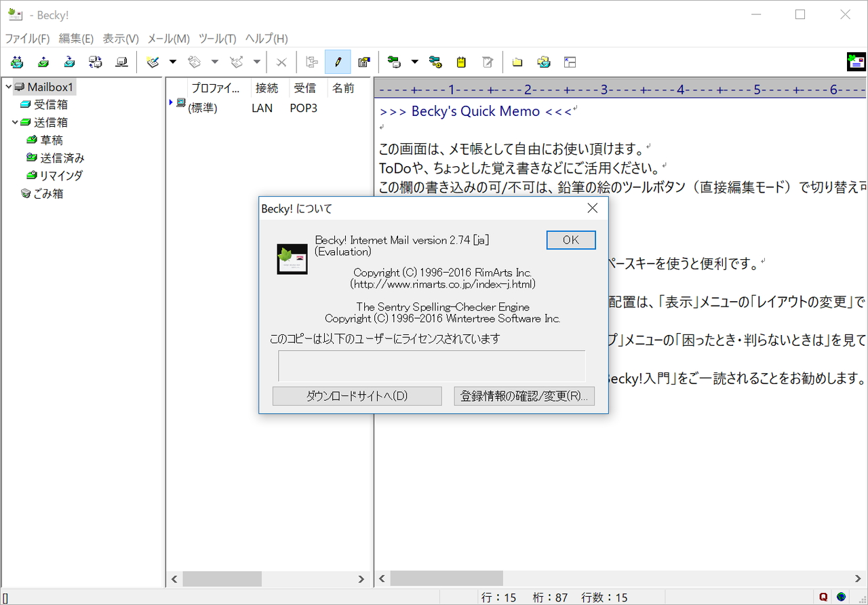This screenshot has width=868, height=605.
Task: Compose a new message with the notepad-pen icon
Action: (153, 62)
